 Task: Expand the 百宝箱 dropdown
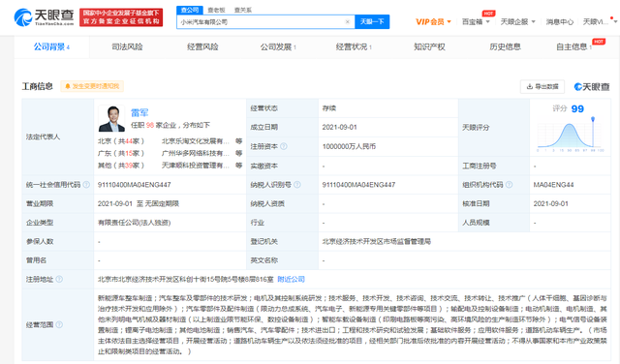click(x=476, y=21)
